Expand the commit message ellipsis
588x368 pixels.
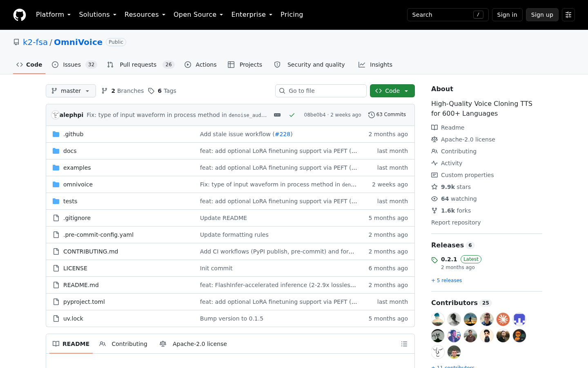277,115
